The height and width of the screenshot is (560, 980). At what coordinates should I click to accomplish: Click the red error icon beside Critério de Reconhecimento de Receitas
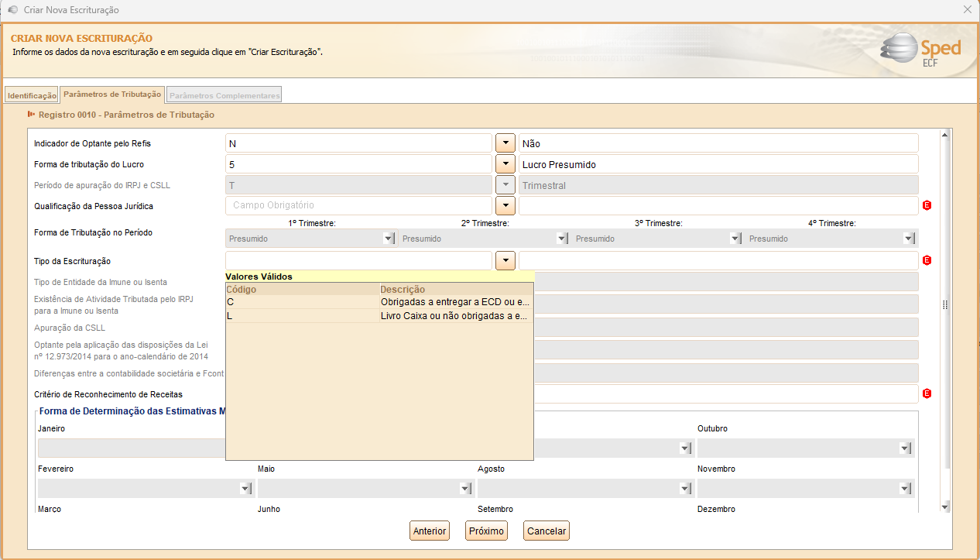927,393
